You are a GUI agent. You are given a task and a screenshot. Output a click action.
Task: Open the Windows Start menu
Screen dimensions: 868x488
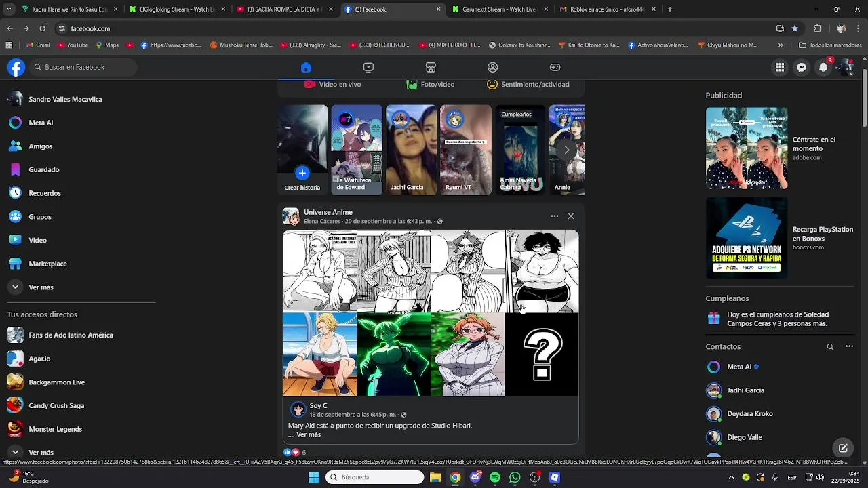(314, 477)
